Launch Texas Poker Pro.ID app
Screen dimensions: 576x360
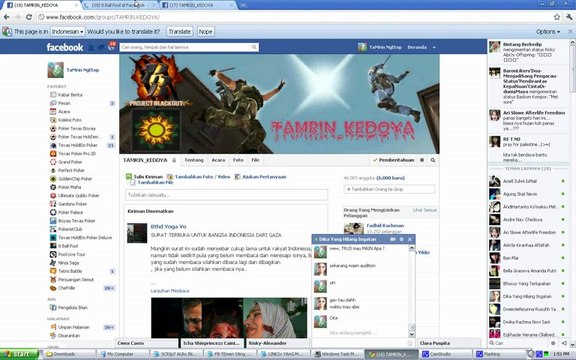click(77, 154)
